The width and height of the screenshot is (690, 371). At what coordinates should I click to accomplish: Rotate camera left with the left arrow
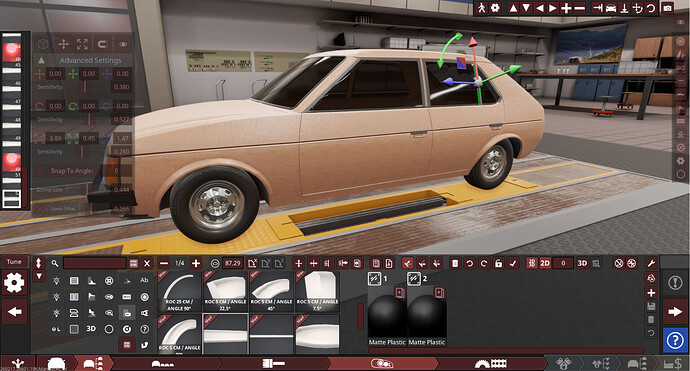[x=540, y=8]
